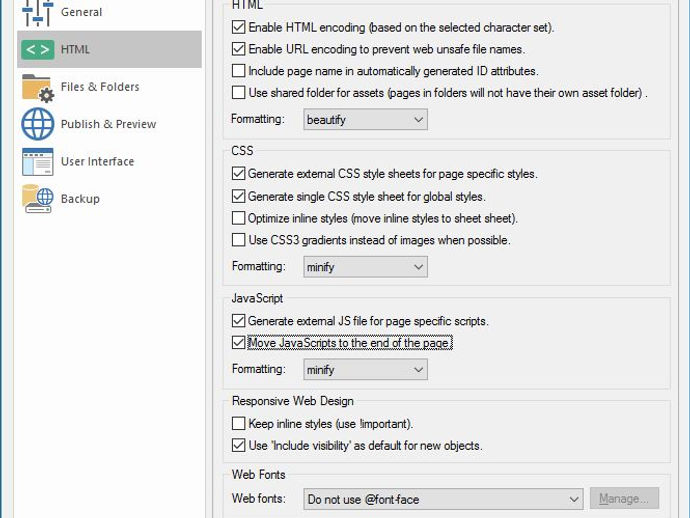Click the Files & Folders gear folder icon
Screen dimensions: 690x518
38,88
